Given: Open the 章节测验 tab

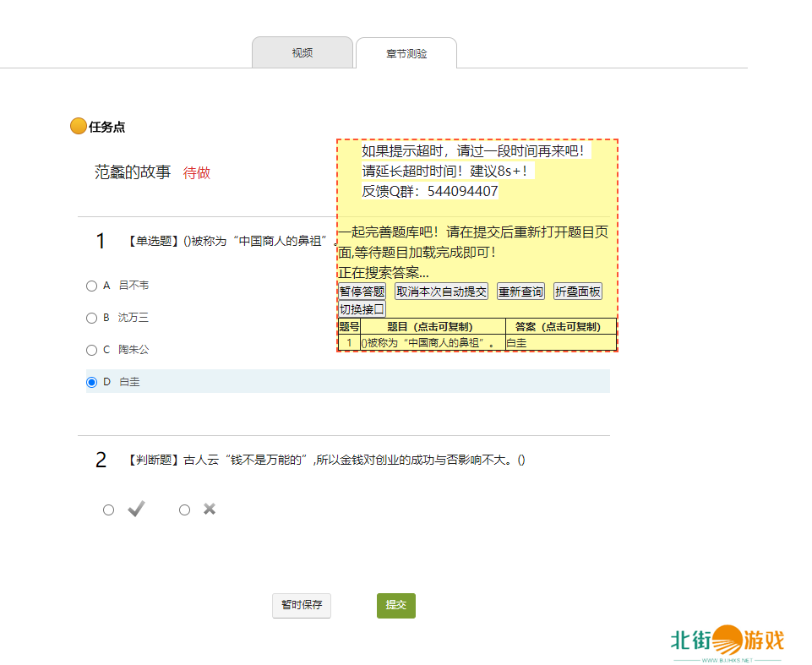Looking at the screenshot, I should tap(406, 53).
